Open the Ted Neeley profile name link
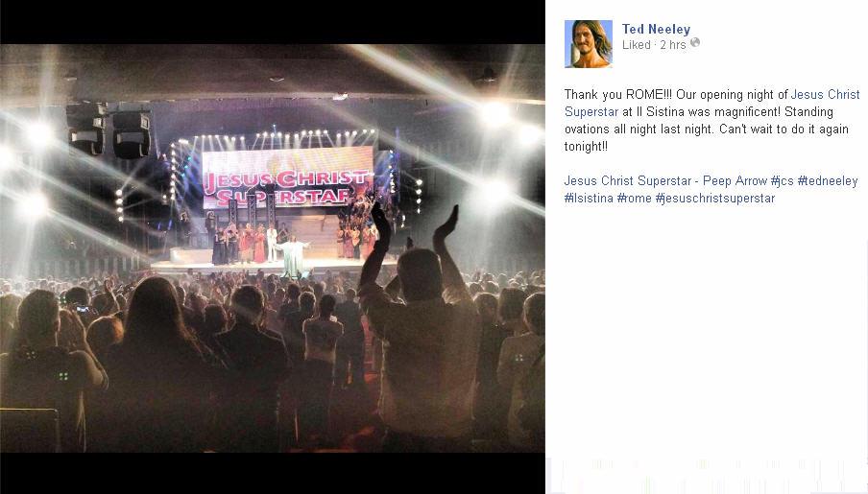 pyautogui.click(x=656, y=29)
